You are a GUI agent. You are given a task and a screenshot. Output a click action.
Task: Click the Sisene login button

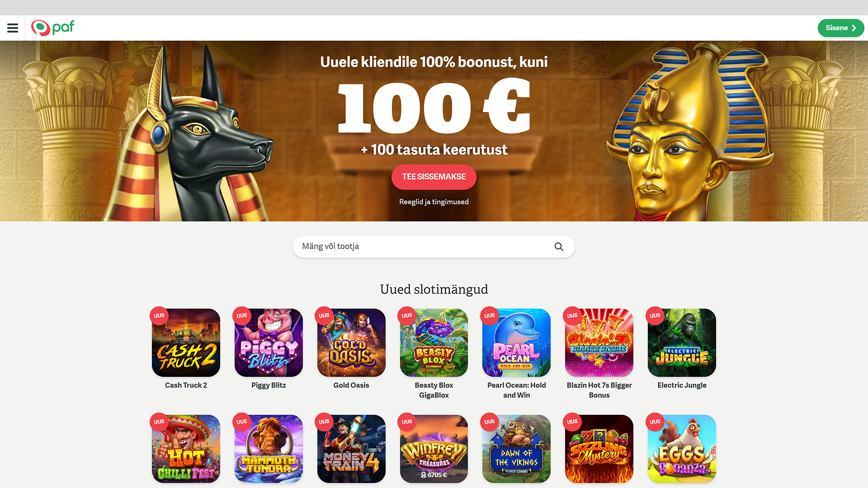point(840,28)
